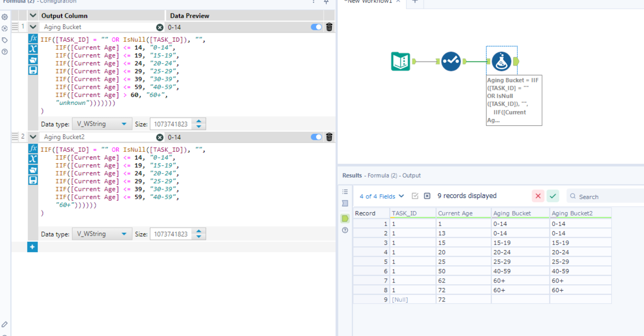Viewport: 644px width, 336px height.
Task: Disable output of the Aging Bucket column
Action: coord(316,27)
